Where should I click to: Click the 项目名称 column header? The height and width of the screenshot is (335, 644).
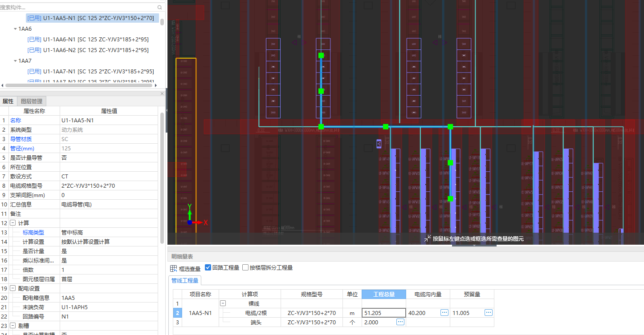click(200, 294)
